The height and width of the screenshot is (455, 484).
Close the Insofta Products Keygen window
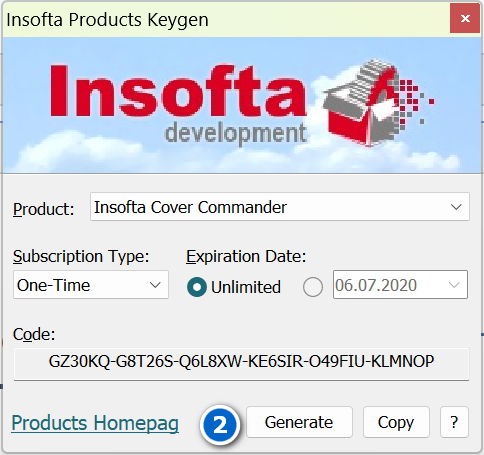click(465, 18)
